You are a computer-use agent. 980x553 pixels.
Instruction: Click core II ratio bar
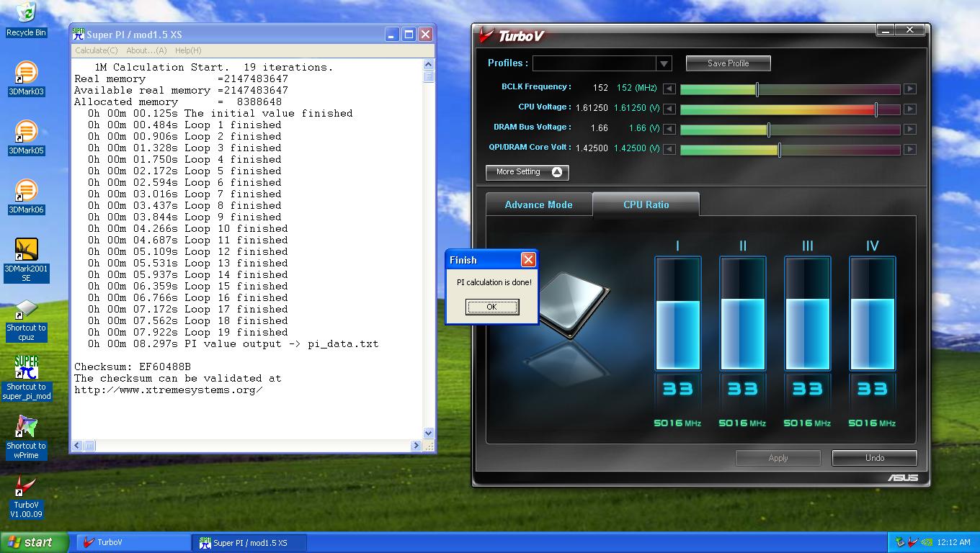pos(742,313)
